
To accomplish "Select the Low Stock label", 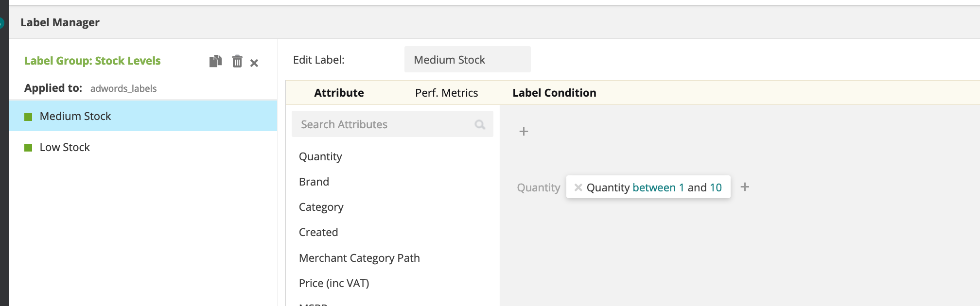I will click(x=143, y=147).
